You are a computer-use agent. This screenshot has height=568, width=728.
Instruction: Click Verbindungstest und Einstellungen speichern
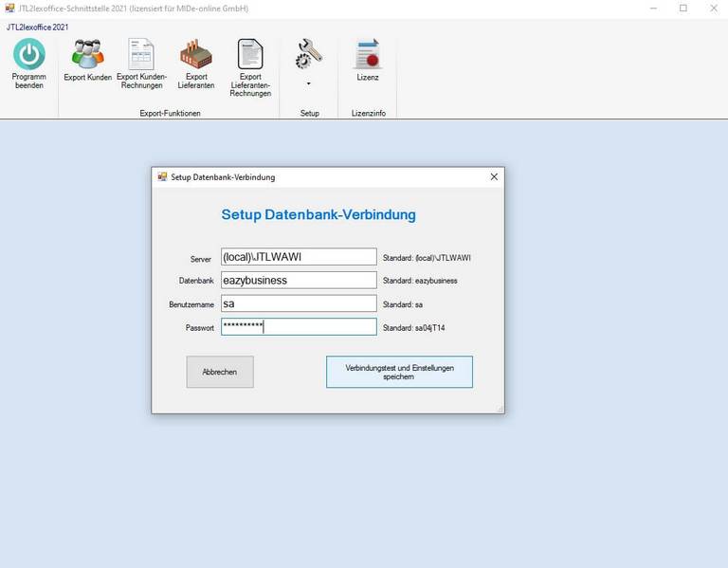coord(399,372)
